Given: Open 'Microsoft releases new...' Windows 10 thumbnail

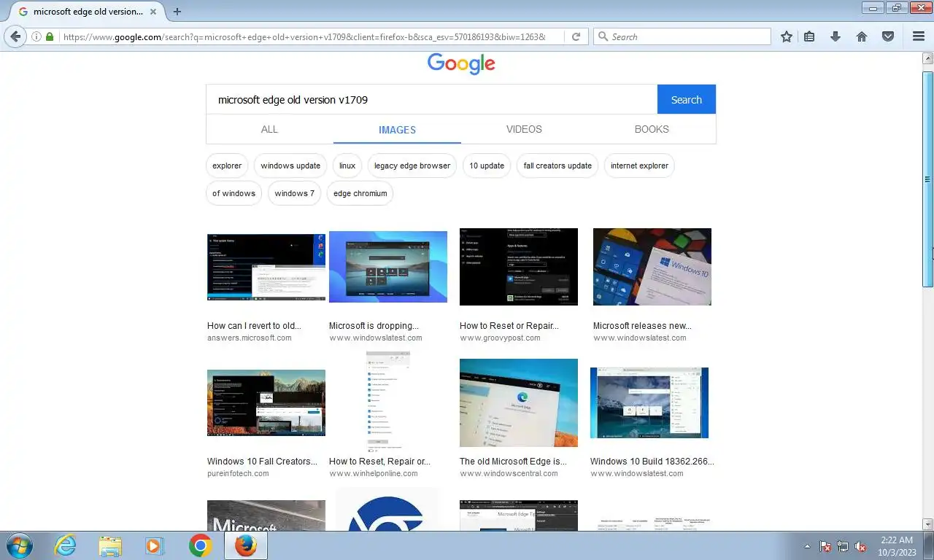Looking at the screenshot, I should (652, 267).
